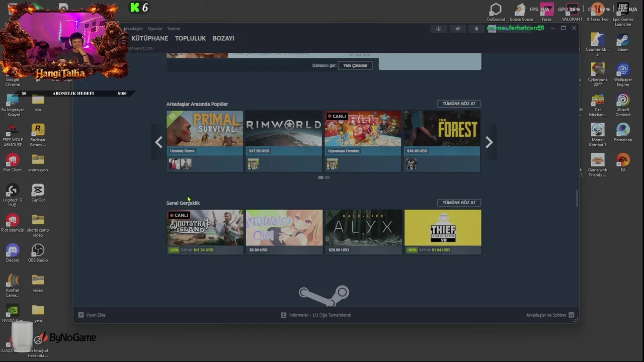Open the Bootstrap Island game card
The width and height of the screenshot is (644, 362).
click(x=205, y=232)
